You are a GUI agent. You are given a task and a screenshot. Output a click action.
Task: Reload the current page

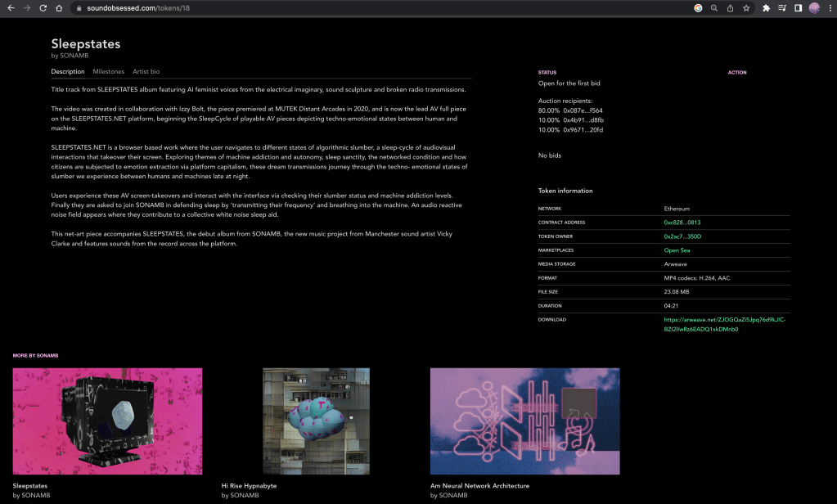[x=43, y=8]
